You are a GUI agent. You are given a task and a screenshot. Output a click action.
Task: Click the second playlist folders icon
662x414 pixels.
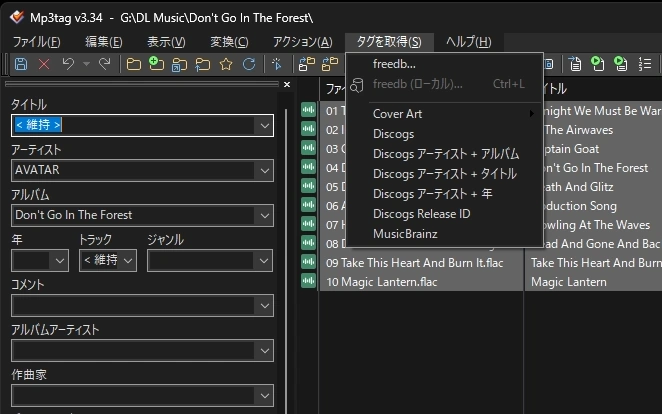tap(330, 64)
